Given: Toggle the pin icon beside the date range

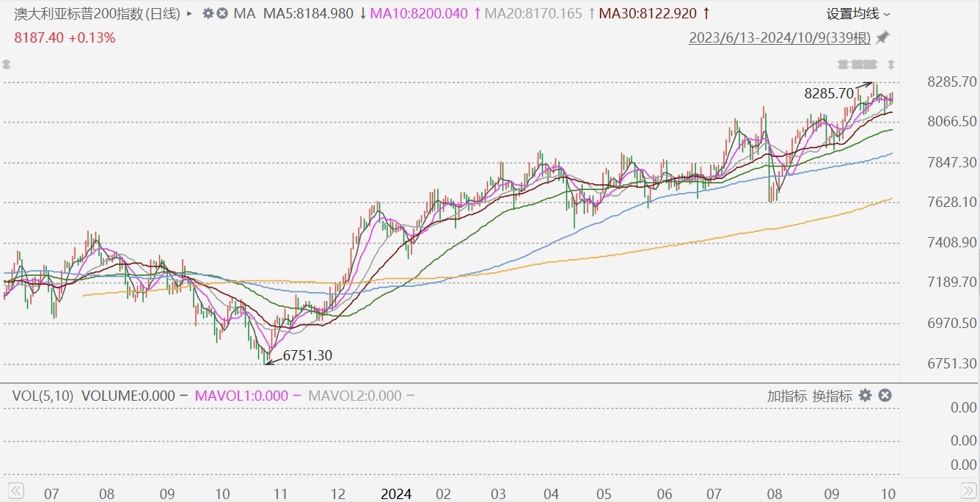Looking at the screenshot, I should (882, 37).
